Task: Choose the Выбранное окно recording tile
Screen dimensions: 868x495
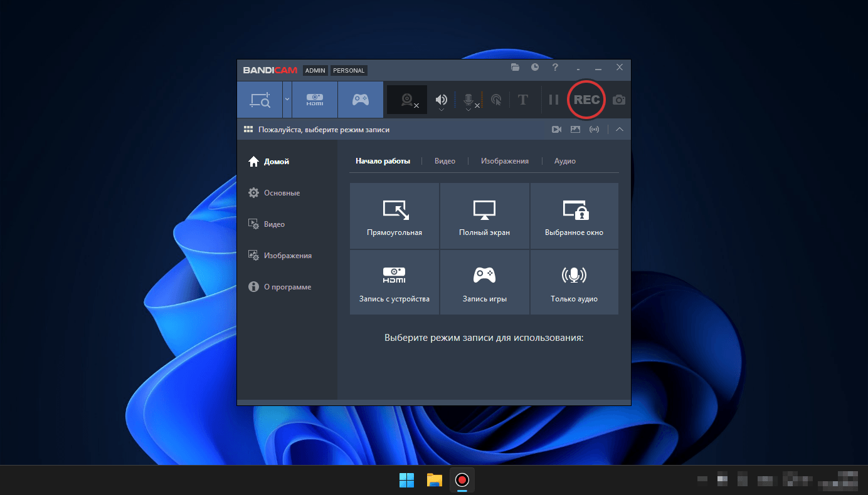Action: (574, 216)
